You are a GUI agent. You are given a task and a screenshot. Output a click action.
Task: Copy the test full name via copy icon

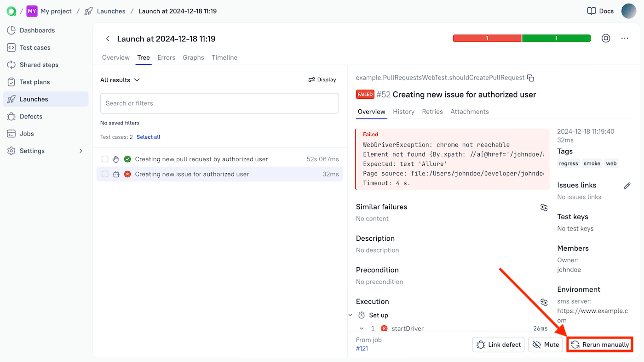coord(530,78)
